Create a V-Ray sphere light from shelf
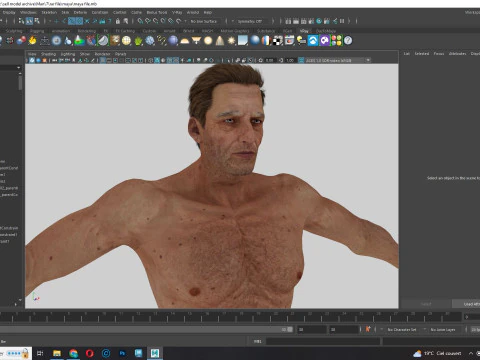Viewport: 480px width, 360px height. click(208, 41)
